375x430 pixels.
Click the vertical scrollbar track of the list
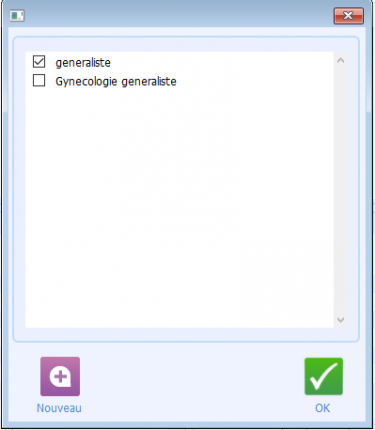340,190
